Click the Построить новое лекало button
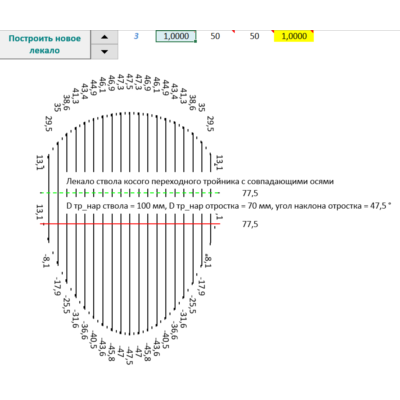 (x=45, y=45)
